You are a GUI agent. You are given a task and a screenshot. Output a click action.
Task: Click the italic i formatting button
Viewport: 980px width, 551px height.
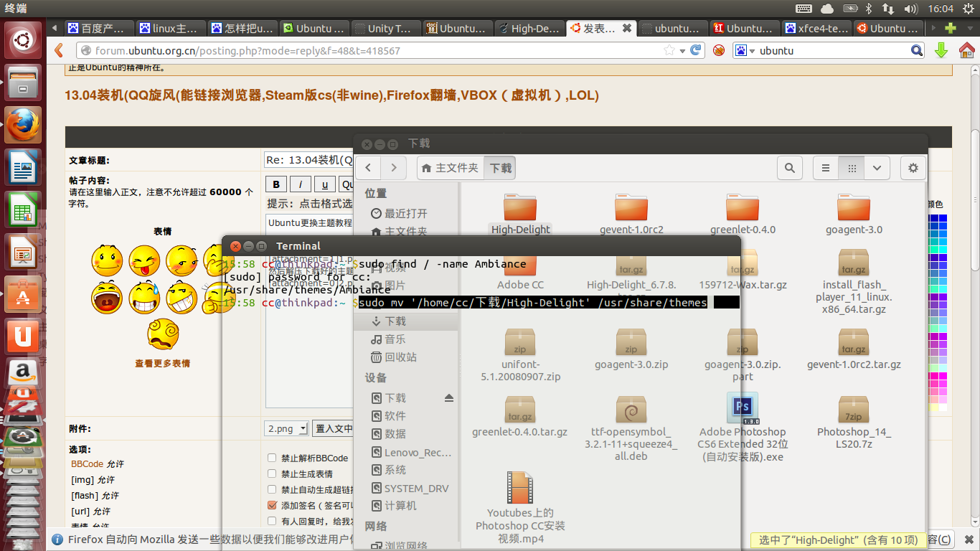pyautogui.click(x=301, y=184)
